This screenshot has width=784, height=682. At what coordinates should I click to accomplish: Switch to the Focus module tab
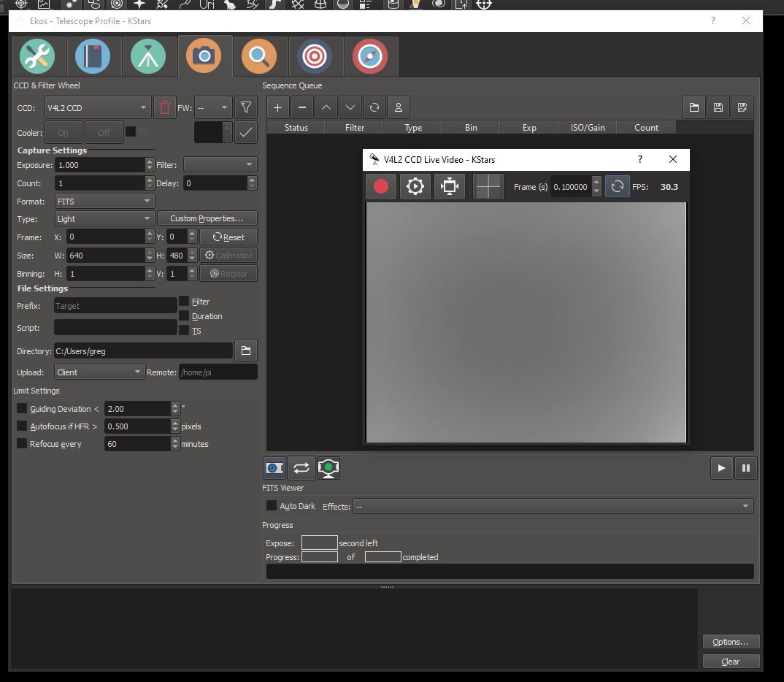[x=259, y=56]
